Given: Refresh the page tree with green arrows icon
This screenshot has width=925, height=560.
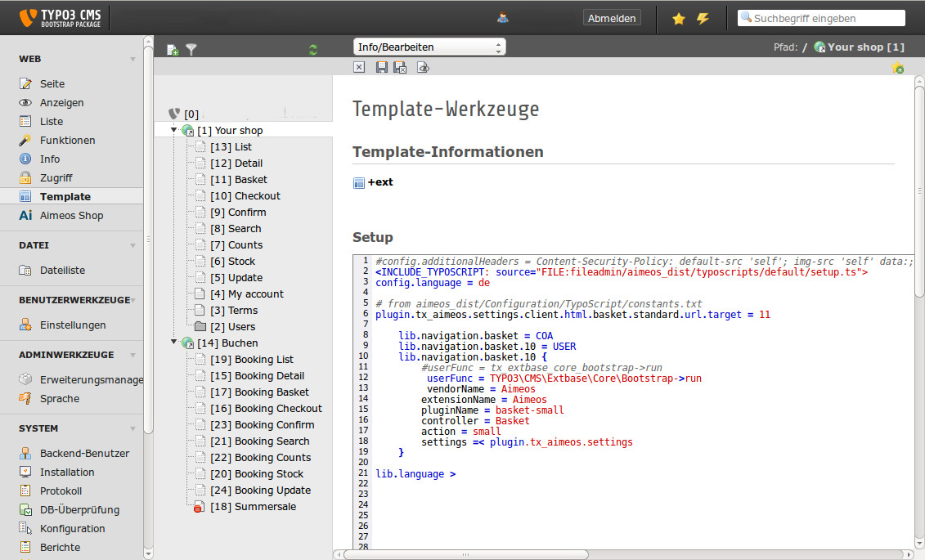Looking at the screenshot, I should tap(313, 50).
